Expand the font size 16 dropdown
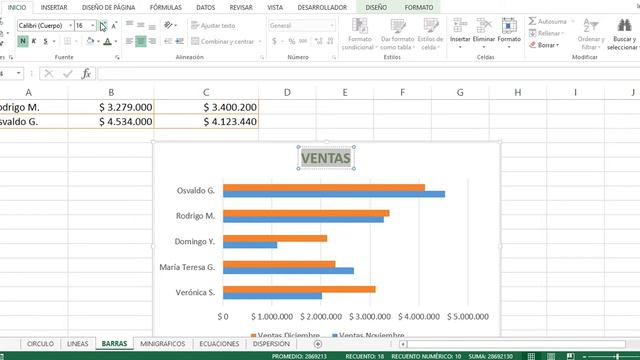640x360 pixels. click(x=93, y=25)
